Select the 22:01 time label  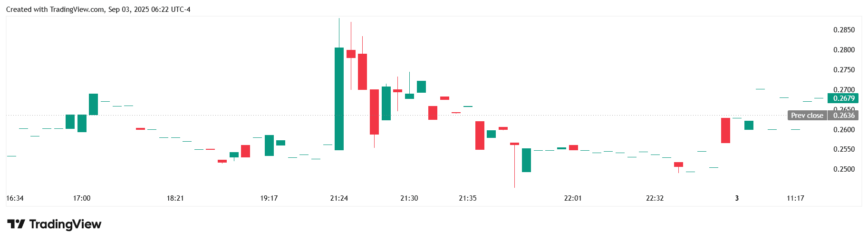pos(573,198)
